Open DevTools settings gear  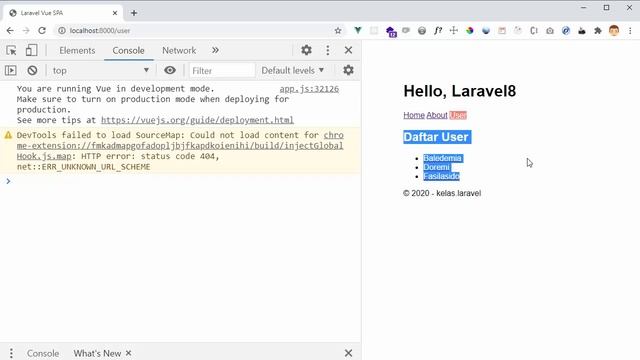[306, 50]
